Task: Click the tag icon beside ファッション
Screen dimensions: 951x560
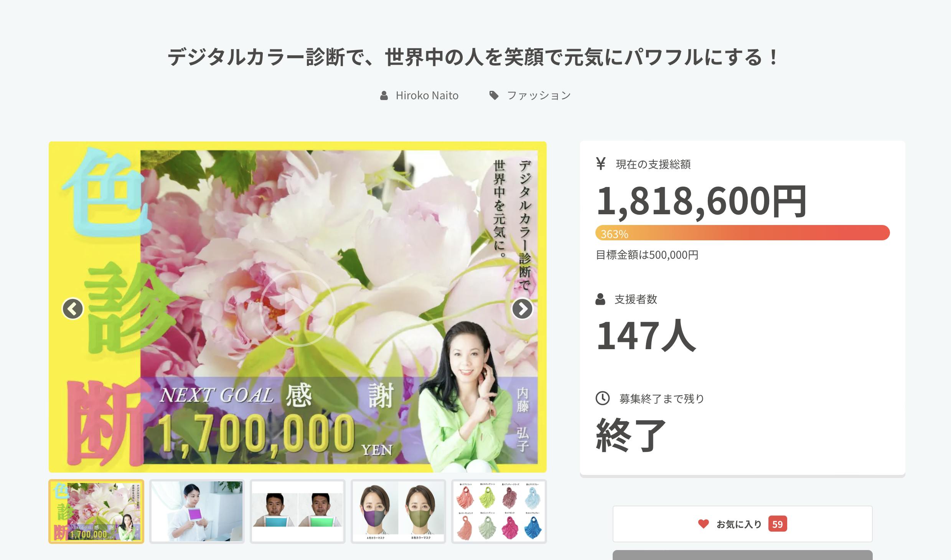Action: [x=494, y=95]
